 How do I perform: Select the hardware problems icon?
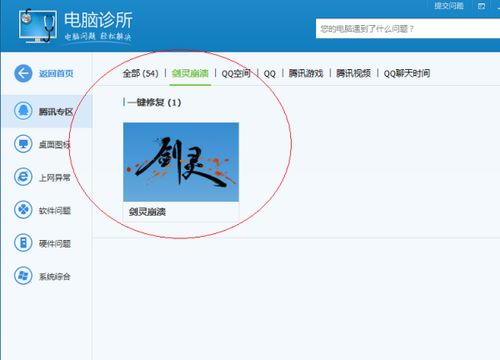click(x=23, y=243)
